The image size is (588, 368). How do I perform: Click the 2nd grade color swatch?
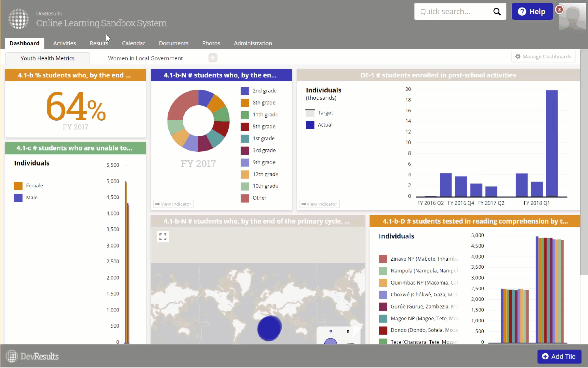(245, 91)
